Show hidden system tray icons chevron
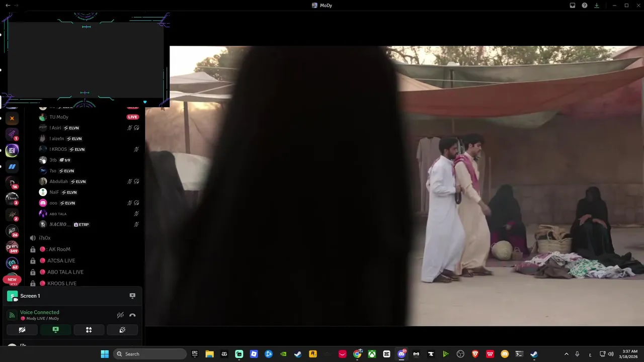This screenshot has width=644, height=362. (566, 354)
